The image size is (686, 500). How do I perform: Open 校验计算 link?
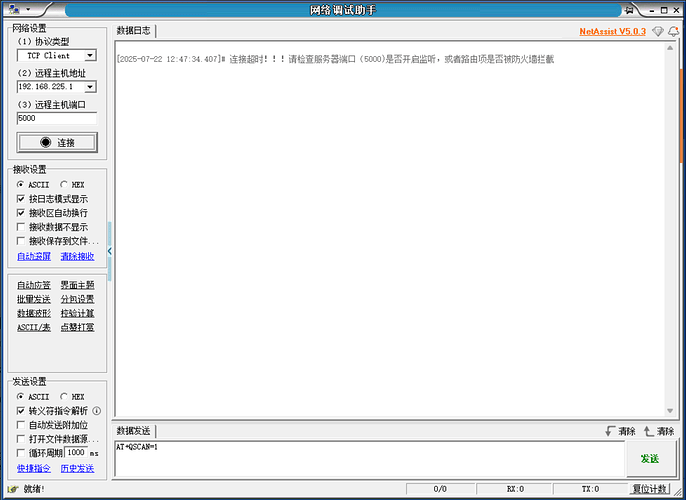point(77,313)
